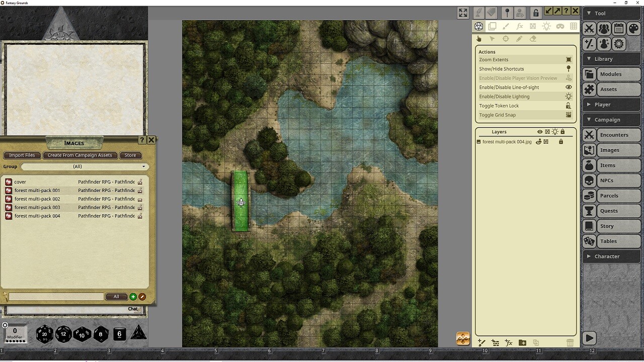The image size is (644, 362).
Task: Roll the d20 die at the bottom
Action: point(45,334)
